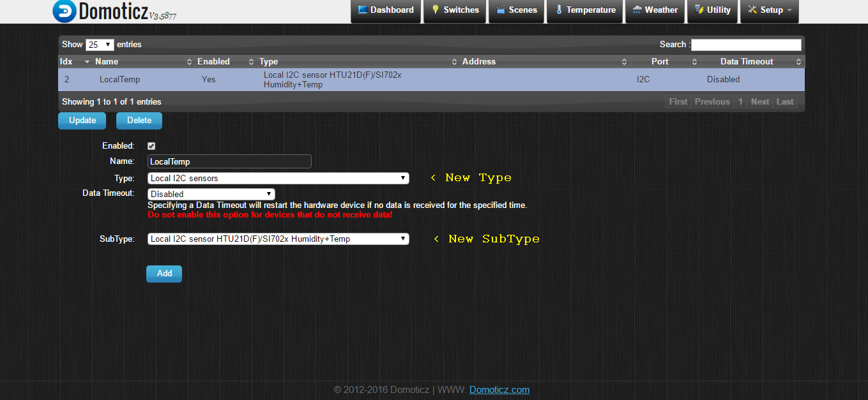The height and width of the screenshot is (400, 868).
Task: Sort table by Name column
Action: point(143,62)
